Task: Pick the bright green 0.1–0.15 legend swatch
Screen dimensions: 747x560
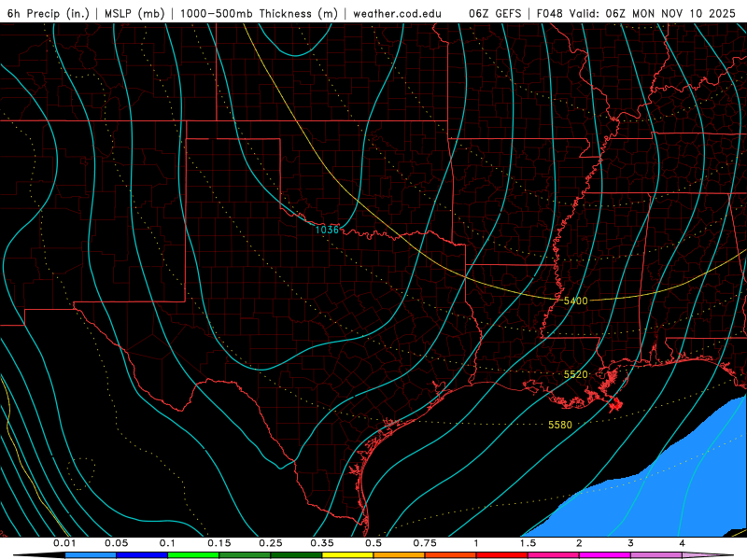Action: (x=193, y=555)
